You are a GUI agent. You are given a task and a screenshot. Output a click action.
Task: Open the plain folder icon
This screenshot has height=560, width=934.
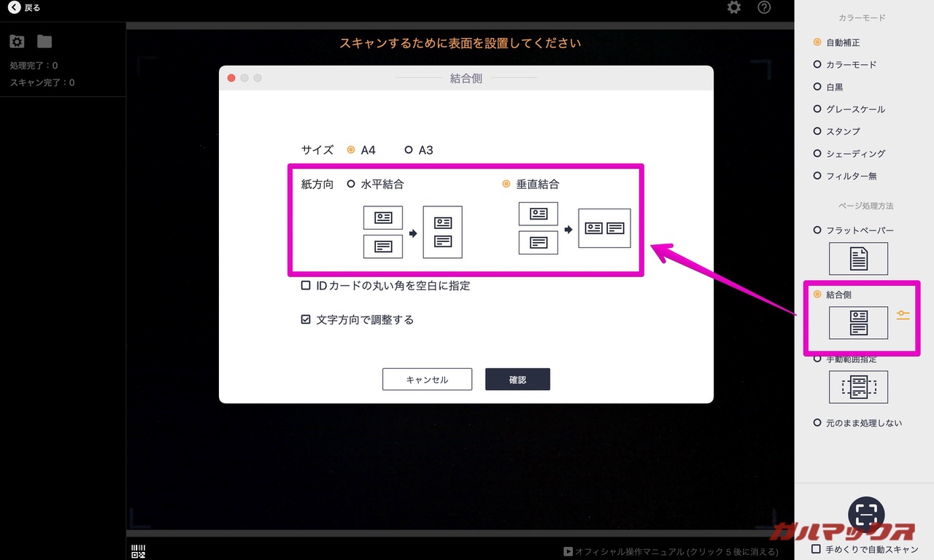pos(45,42)
